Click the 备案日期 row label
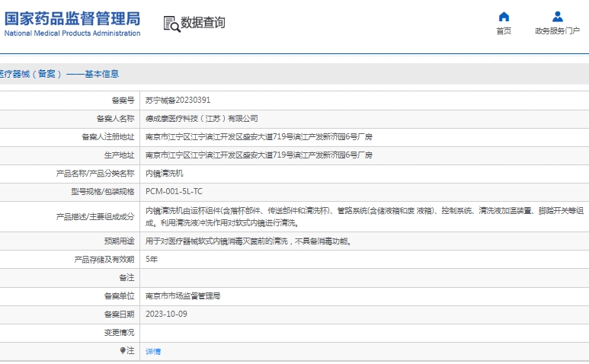 pyautogui.click(x=119, y=314)
